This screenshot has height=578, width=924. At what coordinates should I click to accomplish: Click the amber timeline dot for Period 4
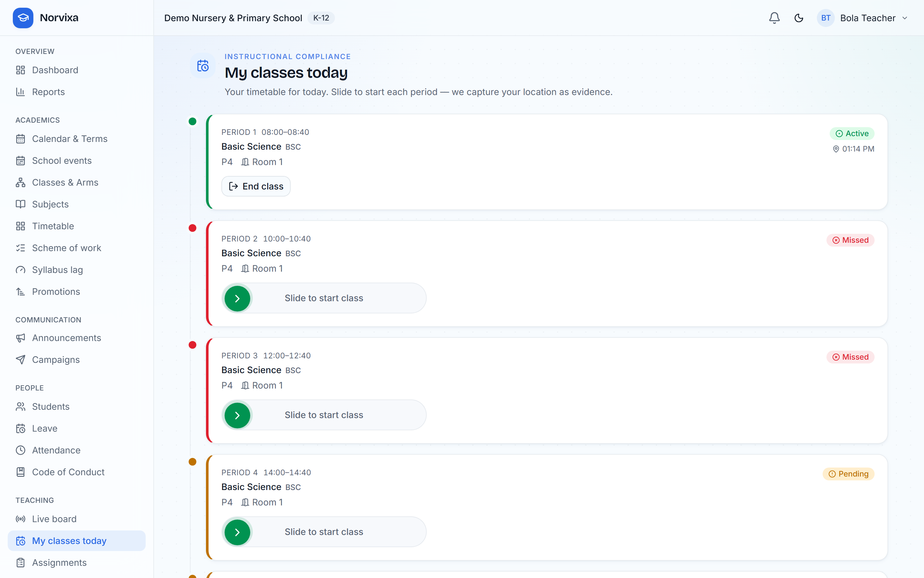click(193, 462)
